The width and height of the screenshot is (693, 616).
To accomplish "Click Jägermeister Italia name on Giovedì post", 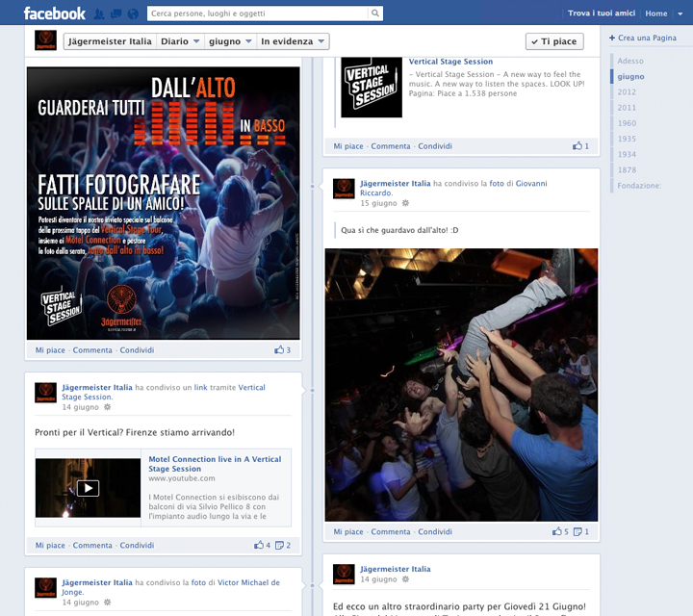I will (x=396, y=569).
